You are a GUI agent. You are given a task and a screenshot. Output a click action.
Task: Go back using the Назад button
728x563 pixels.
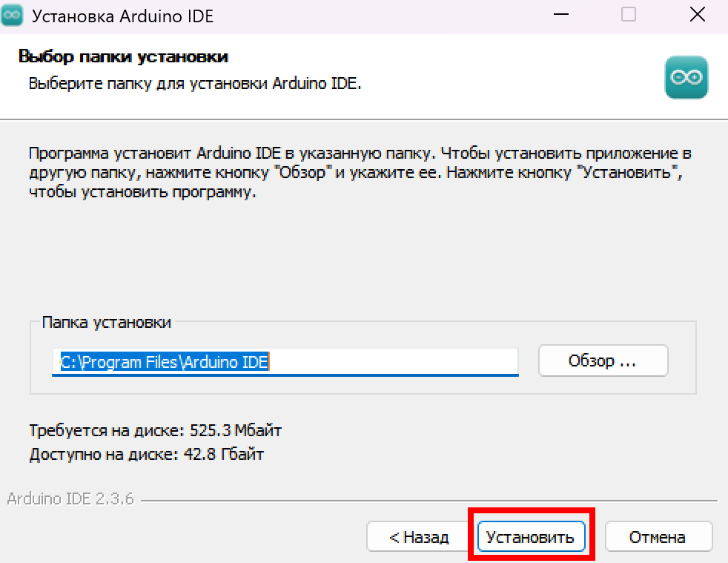(417, 536)
